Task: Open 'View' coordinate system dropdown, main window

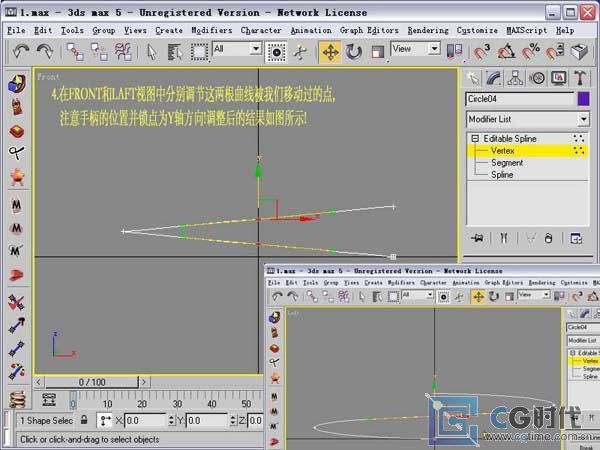Action: pos(434,49)
